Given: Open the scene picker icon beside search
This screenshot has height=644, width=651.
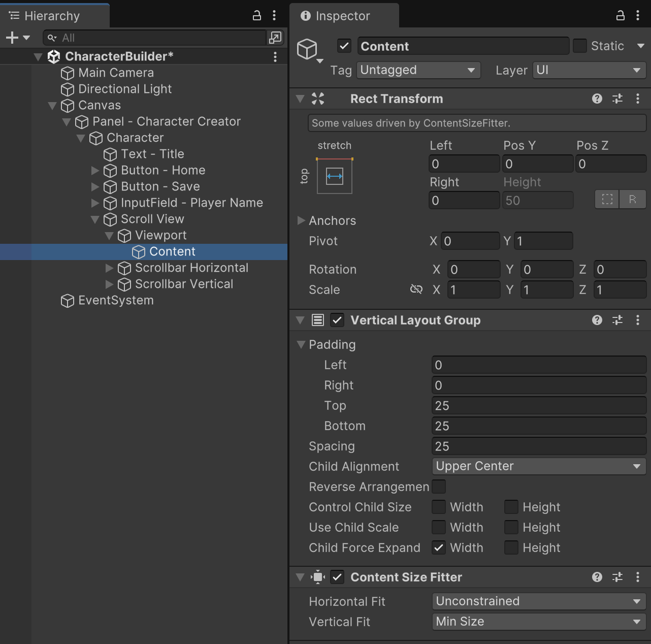Looking at the screenshot, I should 275,38.
